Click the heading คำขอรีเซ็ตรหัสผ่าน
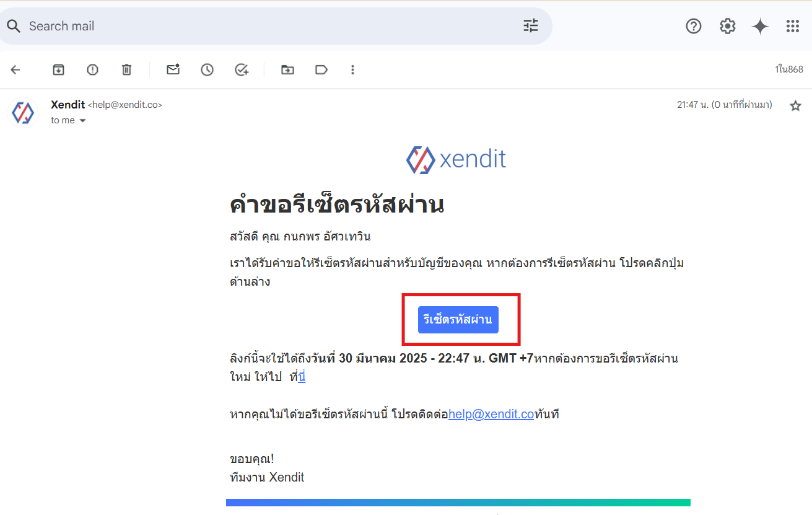The width and height of the screenshot is (812, 515). (x=337, y=205)
